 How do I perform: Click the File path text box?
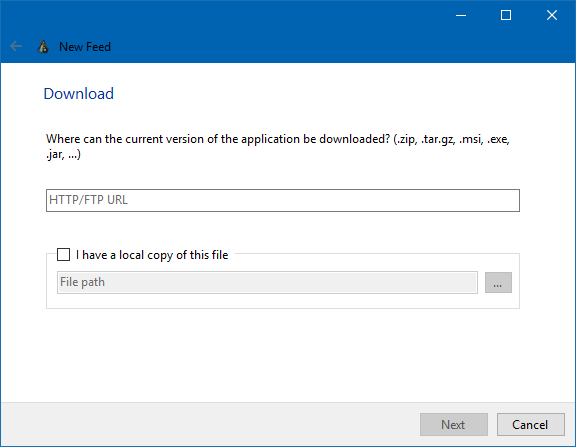click(x=267, y=282)
